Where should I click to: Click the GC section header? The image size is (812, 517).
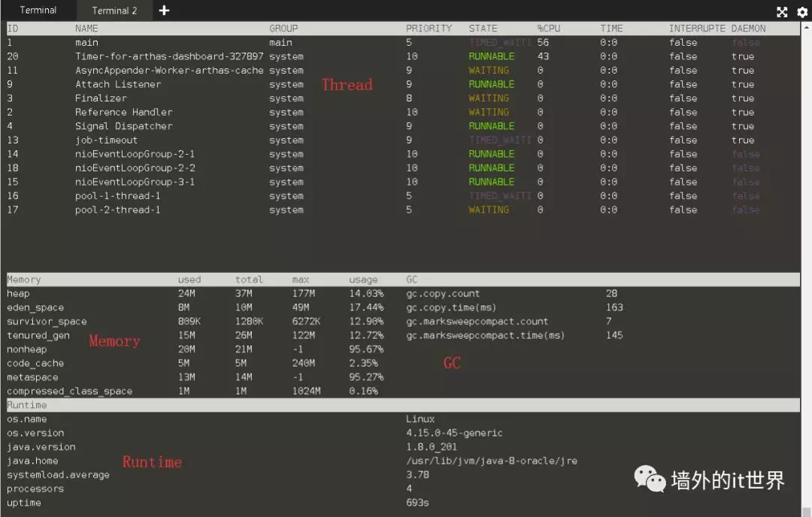pyautogui.click(x=412, y=280)
